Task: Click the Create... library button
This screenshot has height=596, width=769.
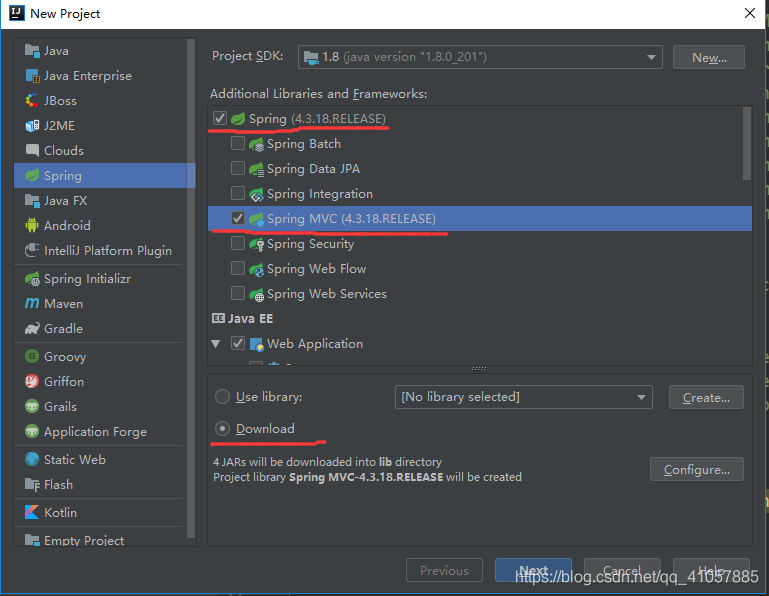Action: point(706,397)
